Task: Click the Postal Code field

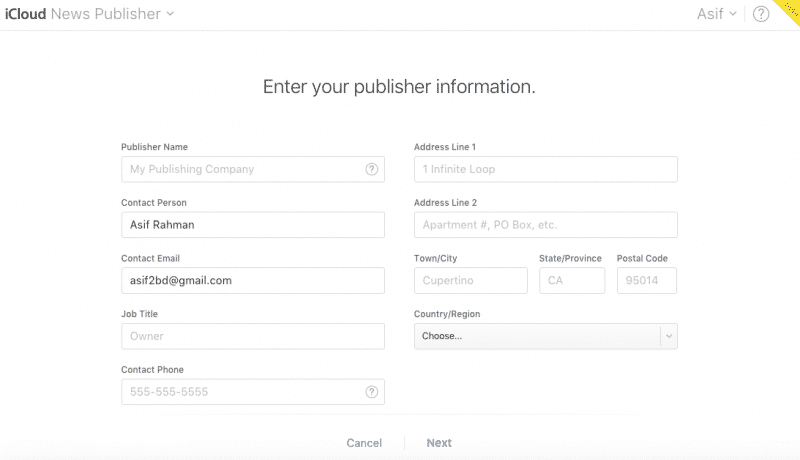Action: [646, 281]
